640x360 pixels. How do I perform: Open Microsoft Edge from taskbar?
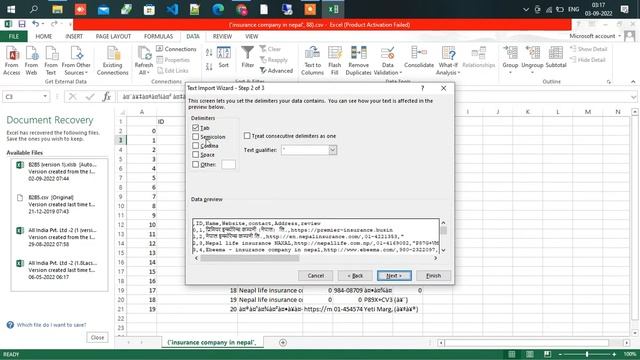coord(218,9)
